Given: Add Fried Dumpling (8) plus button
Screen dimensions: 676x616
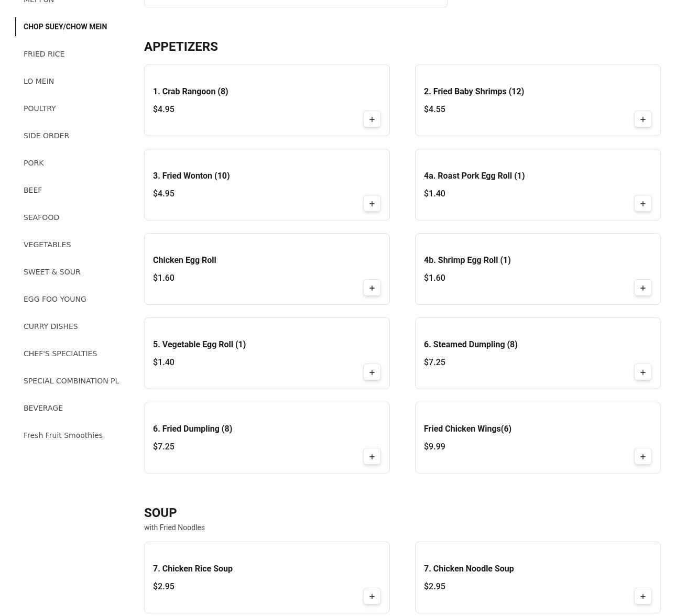Looking at the screenshot, I should point(372,457).
